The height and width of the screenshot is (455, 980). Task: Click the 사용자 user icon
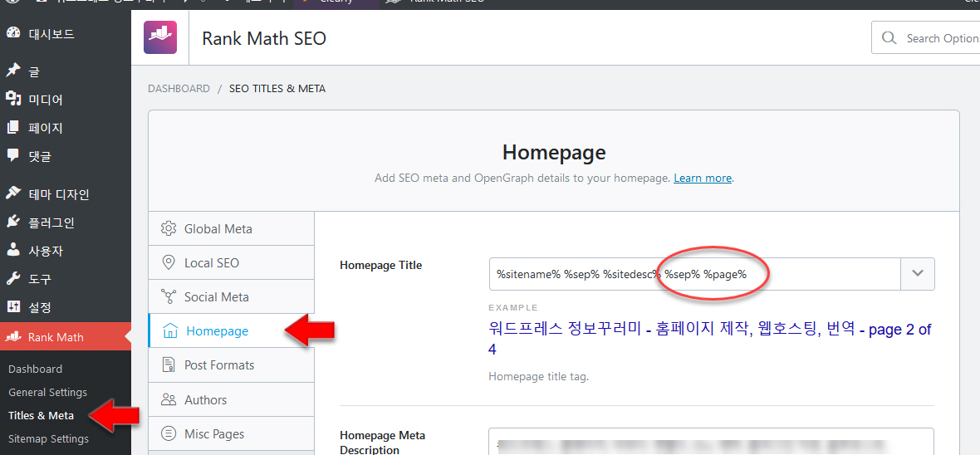pos(12,251)
